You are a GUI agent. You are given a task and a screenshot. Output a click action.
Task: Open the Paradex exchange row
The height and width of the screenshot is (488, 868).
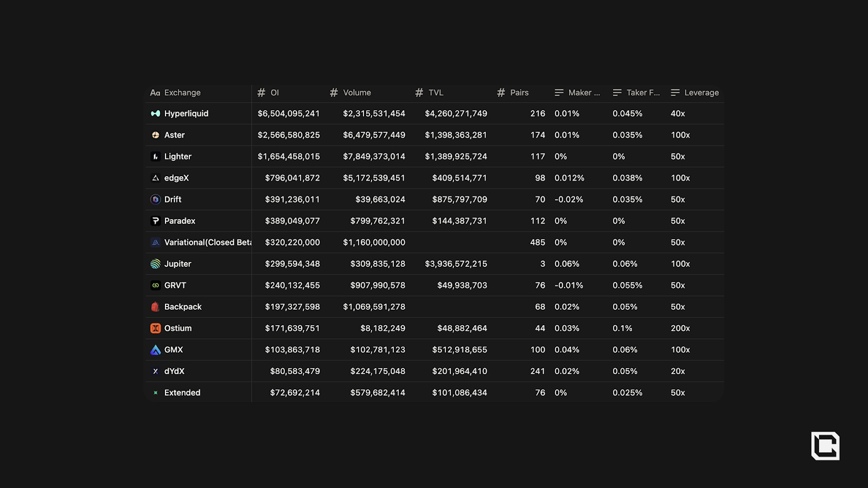(180, 221)
